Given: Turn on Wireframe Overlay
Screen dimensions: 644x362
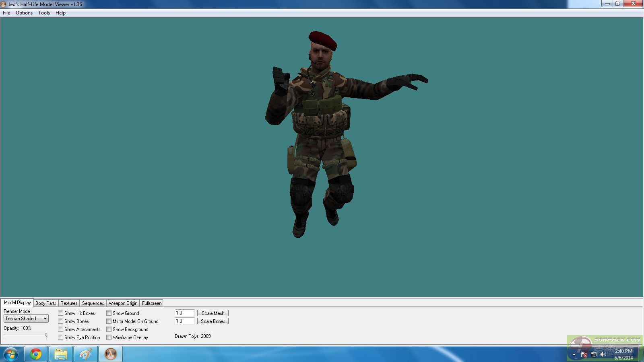Looking at the screenshot, I should [109, 337].
